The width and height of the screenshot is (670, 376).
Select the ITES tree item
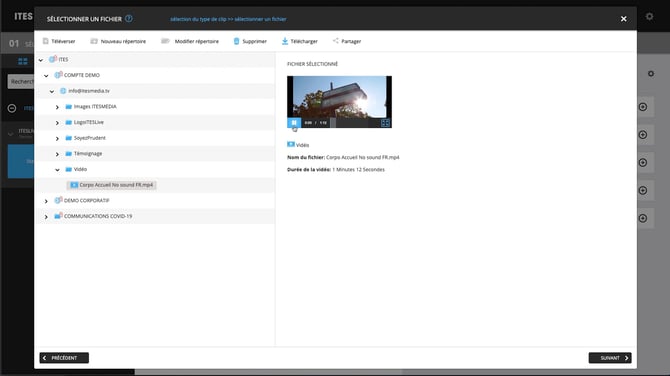click(59, 59)
